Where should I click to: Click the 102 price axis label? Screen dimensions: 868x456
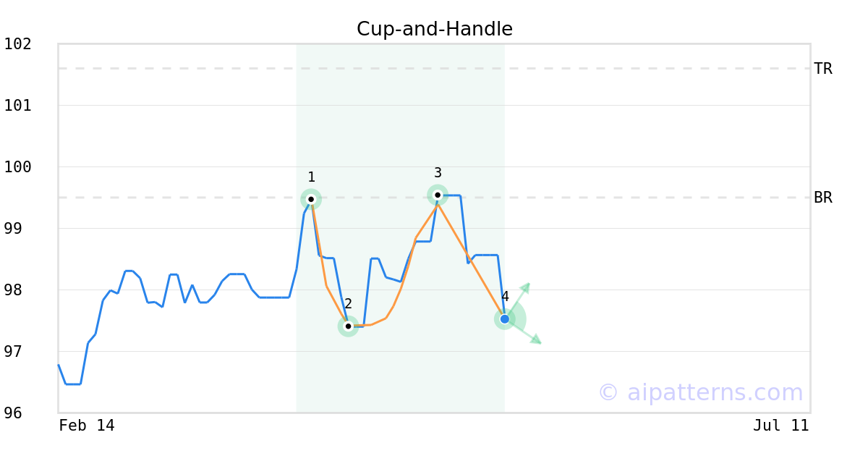pyautogui.click(x=17, y=44)
